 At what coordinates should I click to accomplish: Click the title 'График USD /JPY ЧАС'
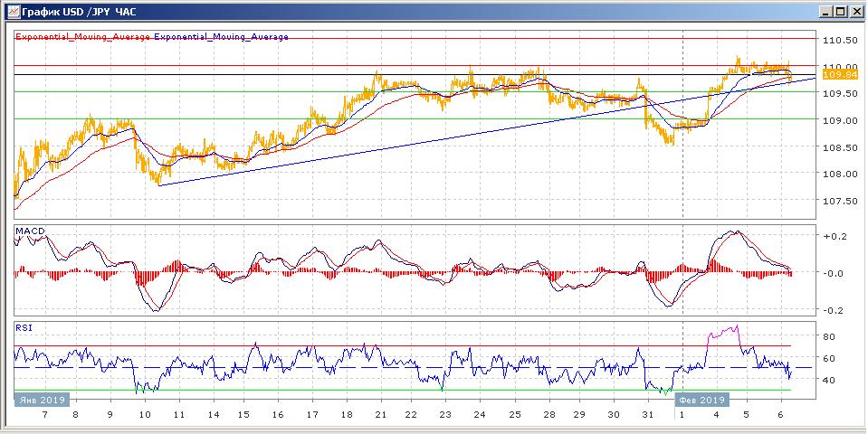click(79, 12)
